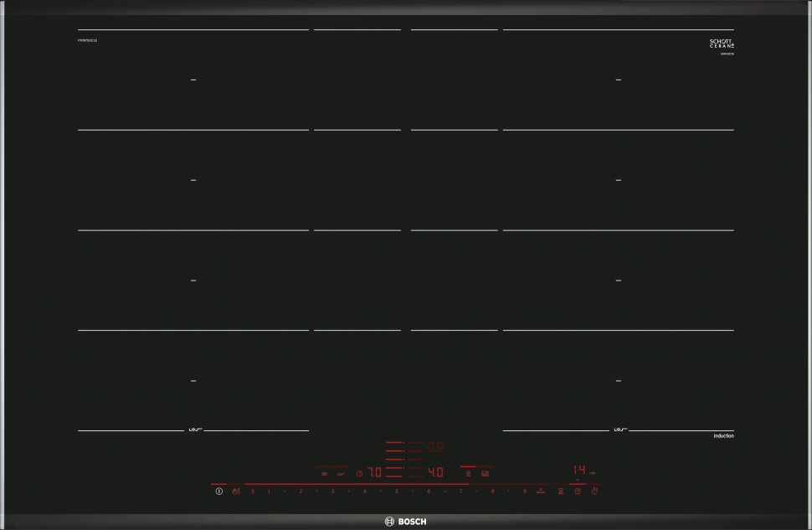Tap the small clock icon next to 7.0

pos(359,473)
